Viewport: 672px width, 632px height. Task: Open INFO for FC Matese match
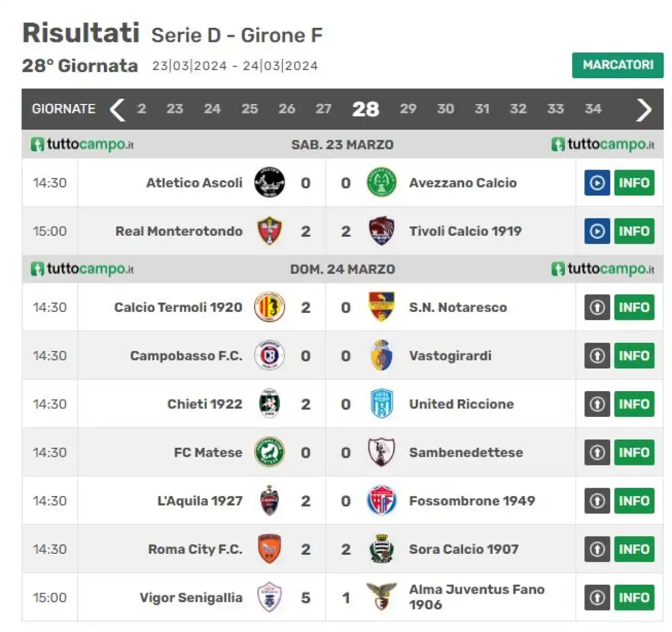(x=634, y=452)
